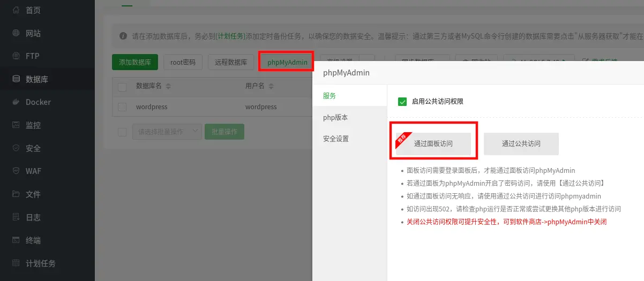Expand the 请选择批量操作 dropdown
This screenshot has width=644, height=281.
pyautogui.click(x=167, y=132)
